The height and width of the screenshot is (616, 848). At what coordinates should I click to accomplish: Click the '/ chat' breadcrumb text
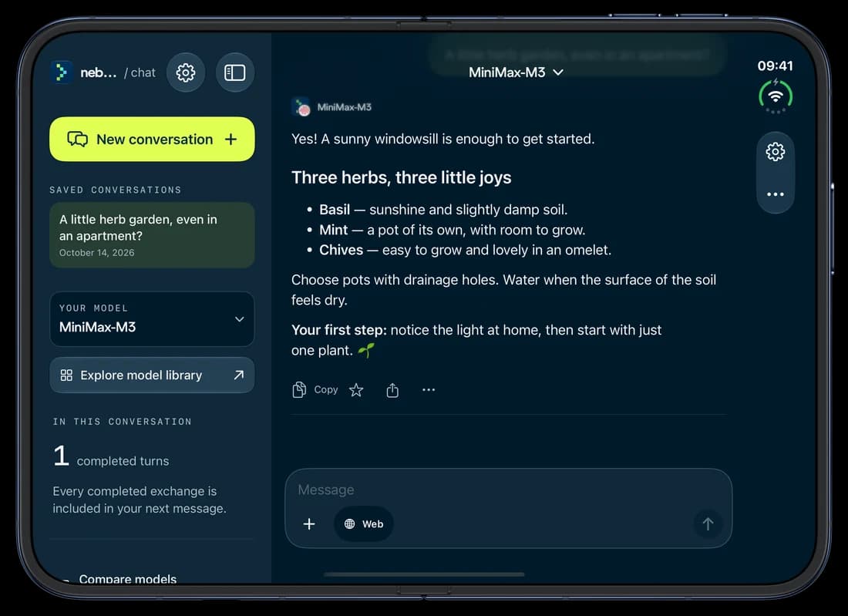[x=140, y=72]
